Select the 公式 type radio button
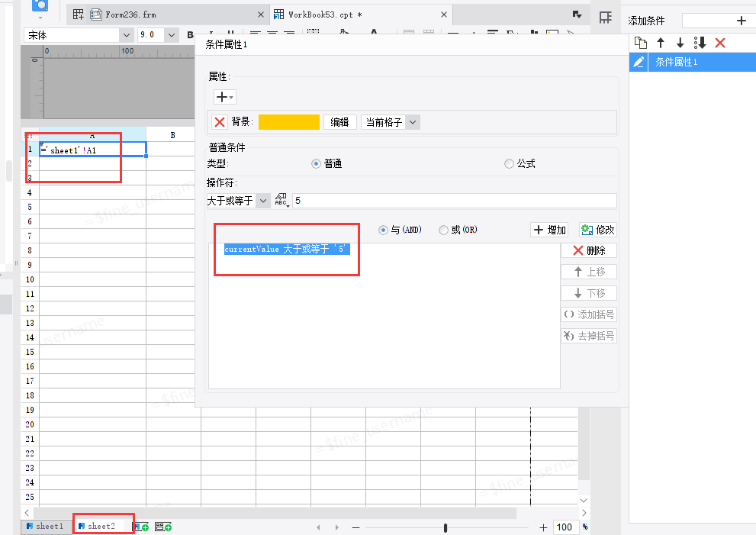This screenshot has height=535, width=756. [x=509, y=163]
